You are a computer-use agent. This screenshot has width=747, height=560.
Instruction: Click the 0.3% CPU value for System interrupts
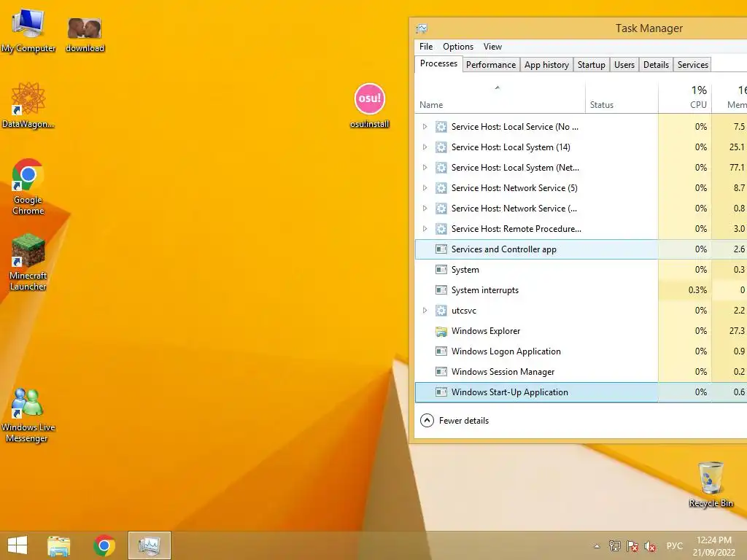(697, 290)
